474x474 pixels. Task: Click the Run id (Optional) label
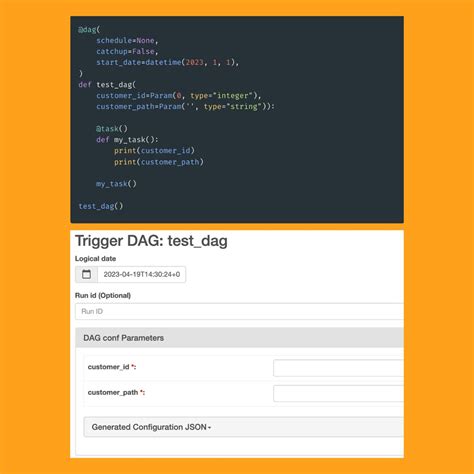103,295
